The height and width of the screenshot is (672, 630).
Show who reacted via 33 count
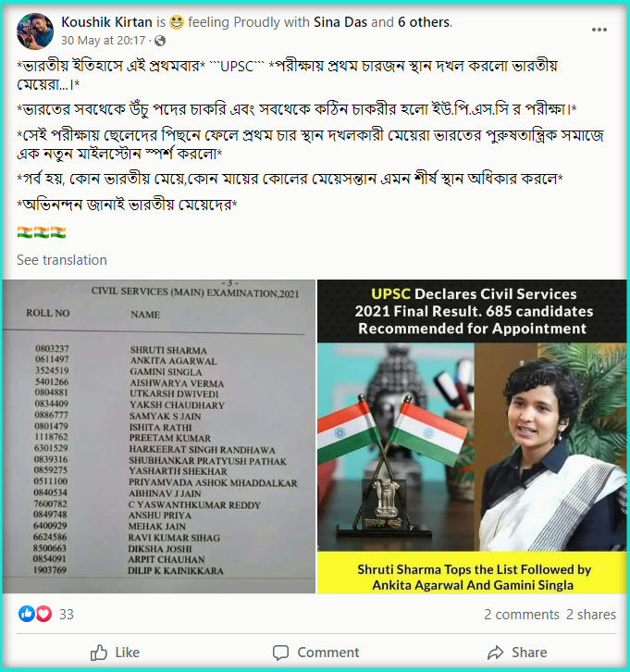point(67,614)
